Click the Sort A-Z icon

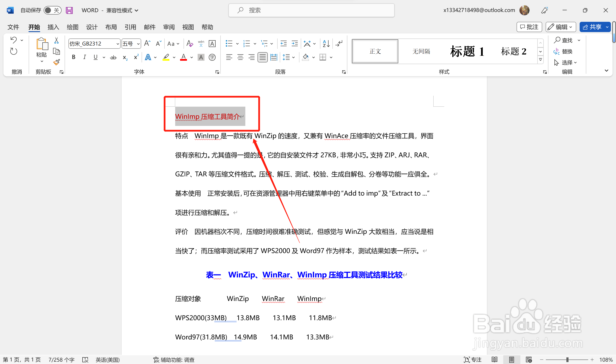pyautogui.click(x=326, y=44)
